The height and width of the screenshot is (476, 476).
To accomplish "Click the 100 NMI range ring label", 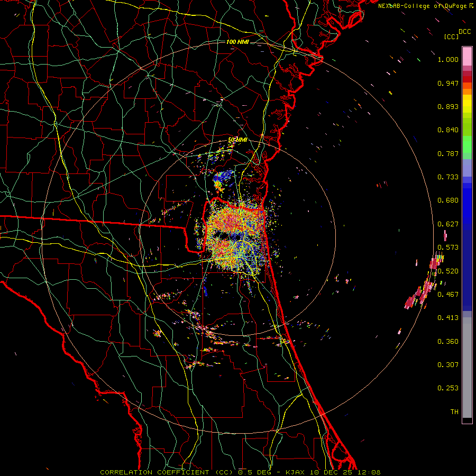I will (x=237, y=42).
